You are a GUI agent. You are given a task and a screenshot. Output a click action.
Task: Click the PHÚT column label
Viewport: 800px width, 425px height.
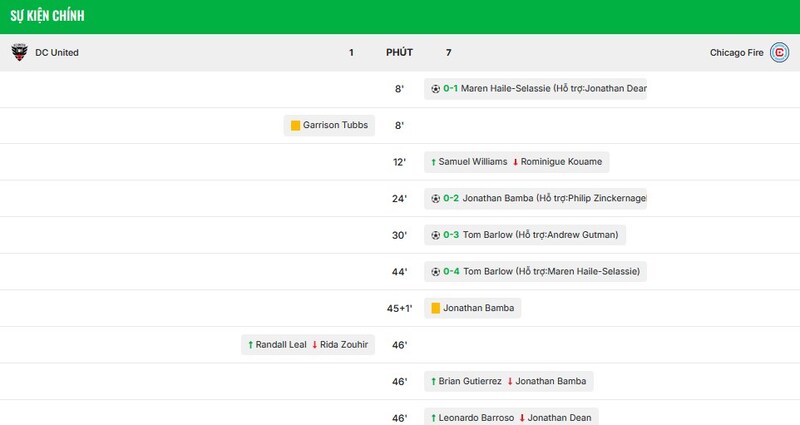coord(399,53)
